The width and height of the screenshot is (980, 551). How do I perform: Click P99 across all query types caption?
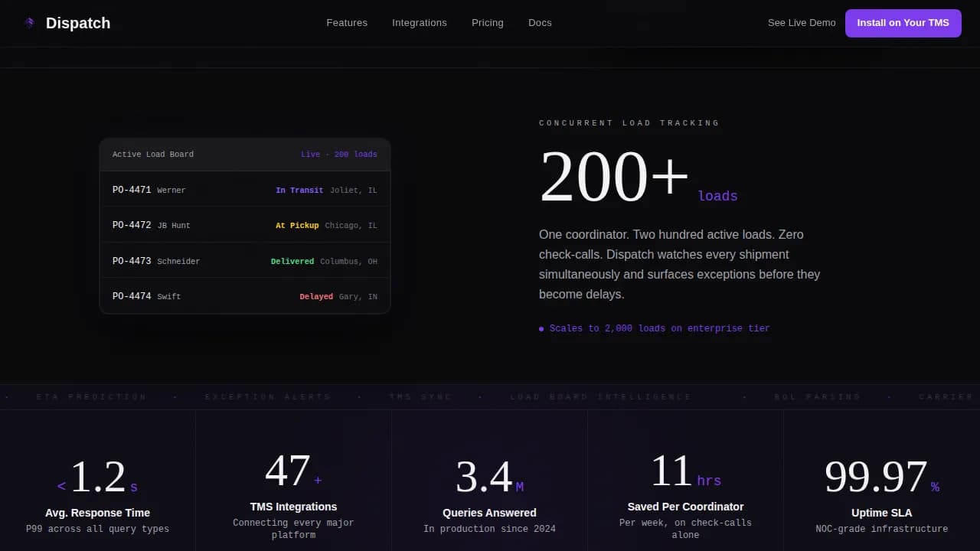click(x=97, y=529)
